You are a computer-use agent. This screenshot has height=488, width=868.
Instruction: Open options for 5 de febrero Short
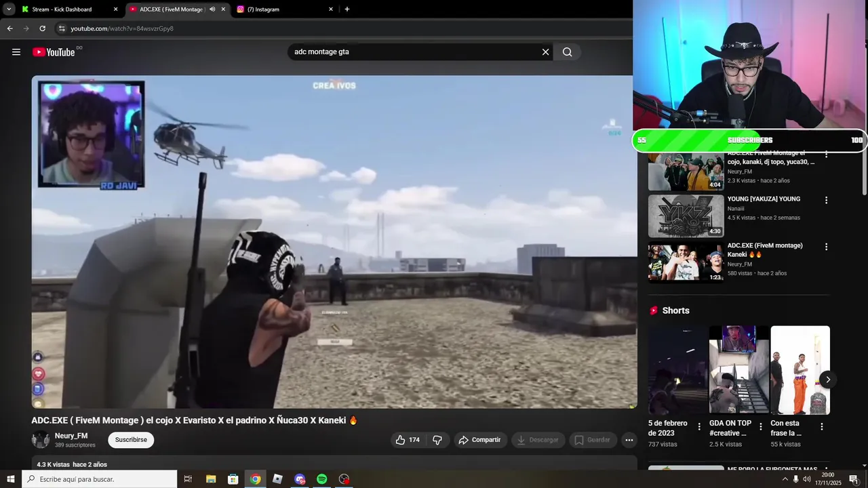699,427
